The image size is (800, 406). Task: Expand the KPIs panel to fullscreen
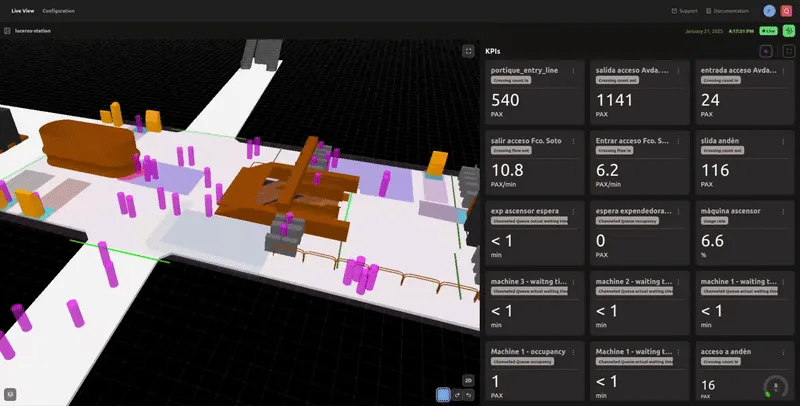[x=789, y=51]
